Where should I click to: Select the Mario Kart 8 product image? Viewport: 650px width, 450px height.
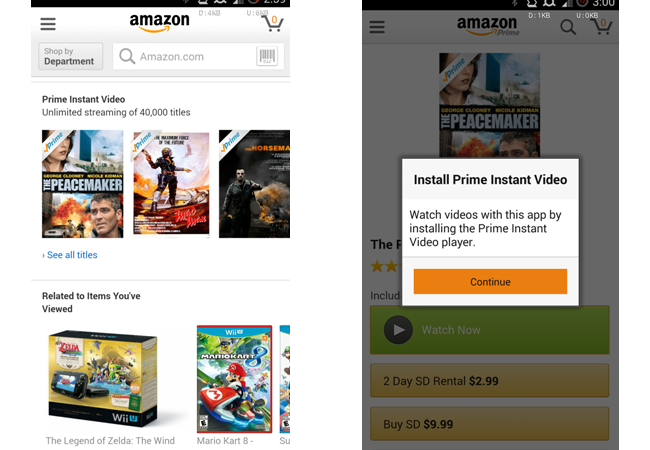[x=234, y=379]
